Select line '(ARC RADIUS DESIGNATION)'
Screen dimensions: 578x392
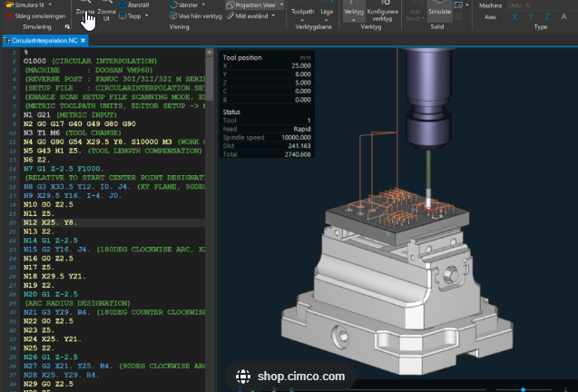coord(77,303)
